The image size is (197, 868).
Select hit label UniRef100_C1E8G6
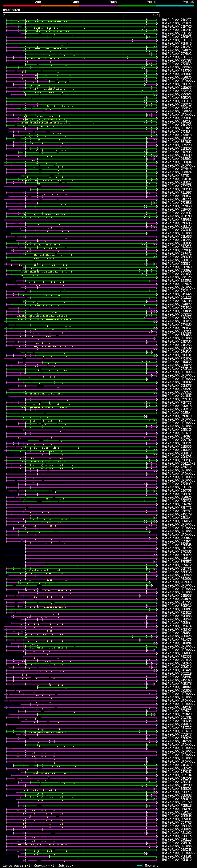[177, 243]
